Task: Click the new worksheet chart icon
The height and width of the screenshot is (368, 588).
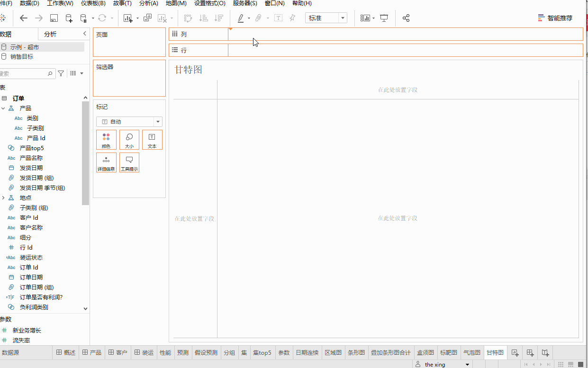Action: click(x=128, y=18)
